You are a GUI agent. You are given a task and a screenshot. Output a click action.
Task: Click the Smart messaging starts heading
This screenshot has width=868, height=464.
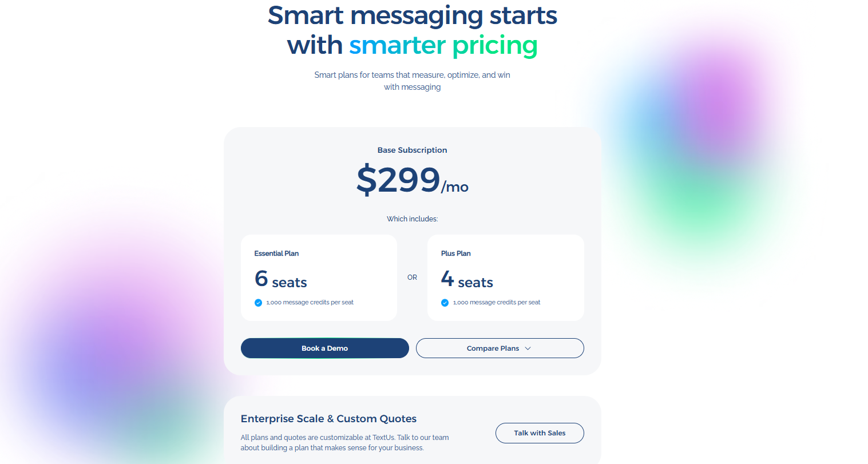412,15
